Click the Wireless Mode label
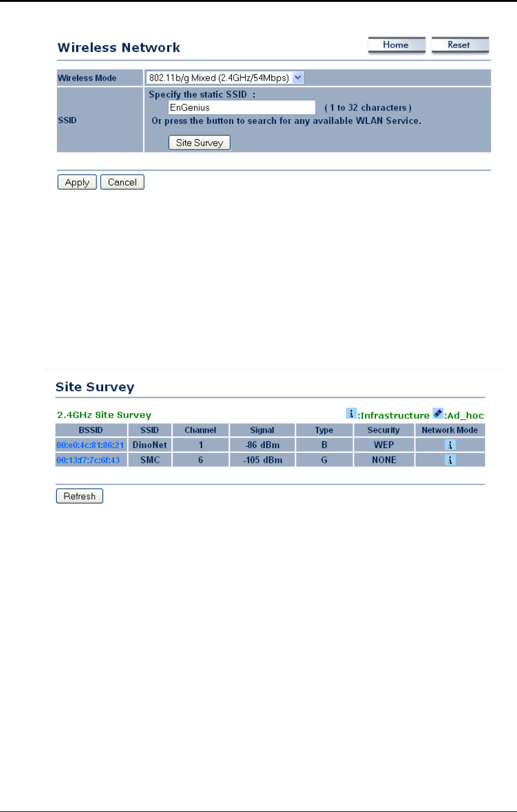Image resolution: width=517 pixels, height=812 pixels. pos(87,78)
